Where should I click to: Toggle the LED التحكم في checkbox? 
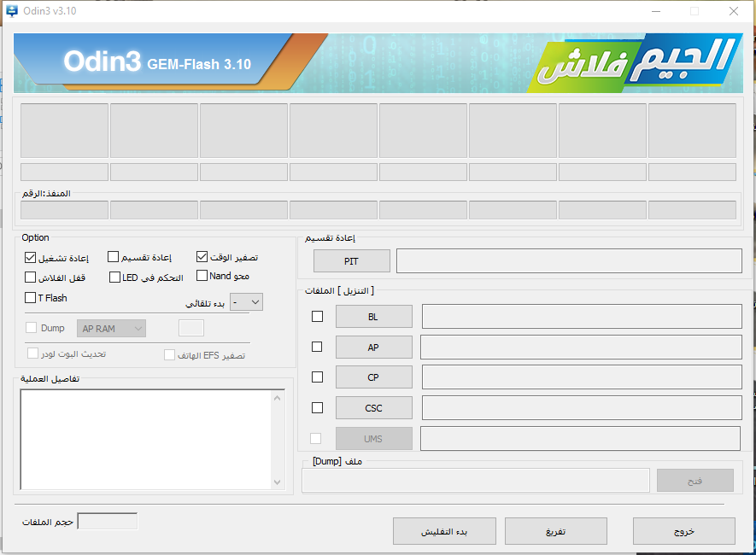[x=114, y=277]
